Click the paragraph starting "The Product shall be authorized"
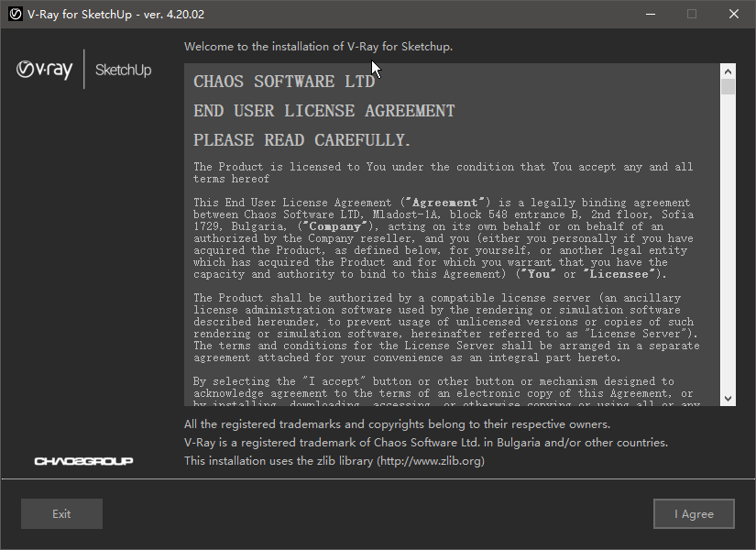The width and height of the screenshot is (756, 550). pos(446,327)
